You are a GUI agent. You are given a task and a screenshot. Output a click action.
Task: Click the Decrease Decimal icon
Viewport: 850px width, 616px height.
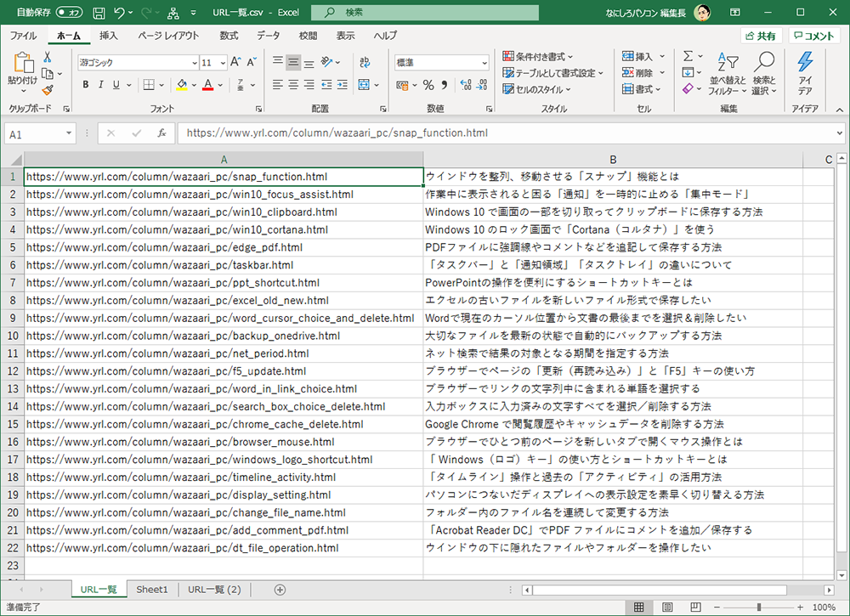(x=482, y=85)
